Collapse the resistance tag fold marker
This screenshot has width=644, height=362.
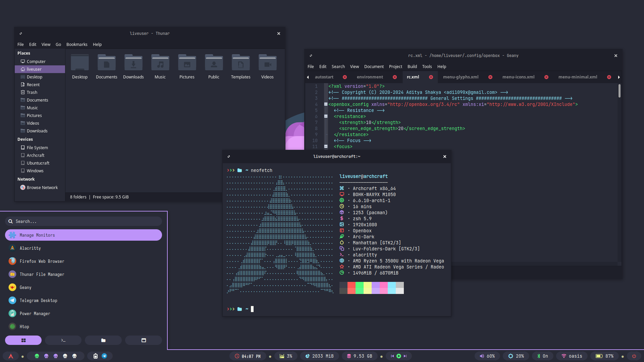coord(326,116)
